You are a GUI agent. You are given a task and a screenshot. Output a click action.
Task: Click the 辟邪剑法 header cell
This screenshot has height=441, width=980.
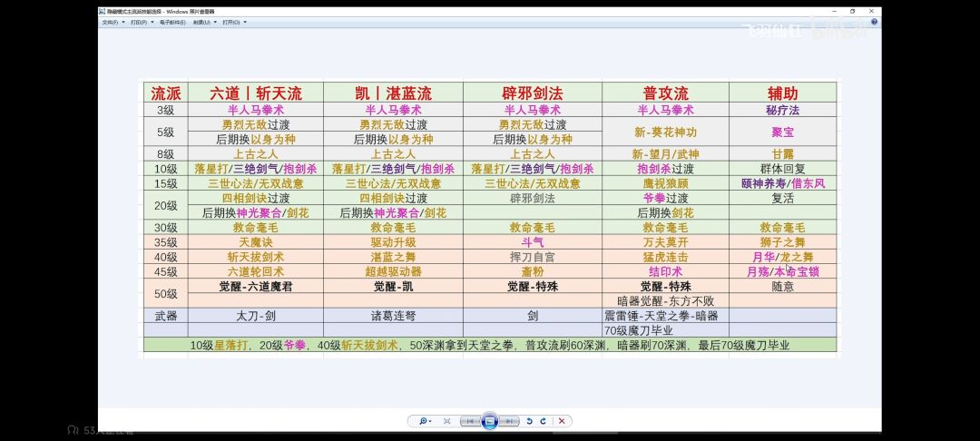point(533,93)
